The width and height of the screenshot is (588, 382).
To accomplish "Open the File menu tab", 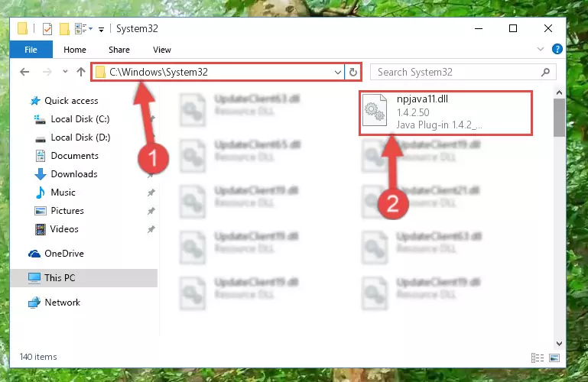I will 31,50.
